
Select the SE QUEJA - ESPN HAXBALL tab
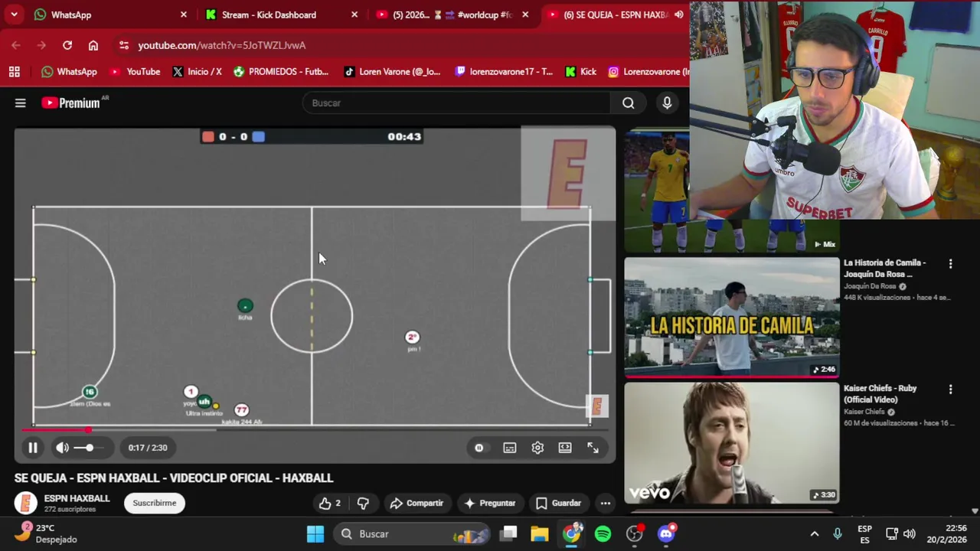[616, 15]
